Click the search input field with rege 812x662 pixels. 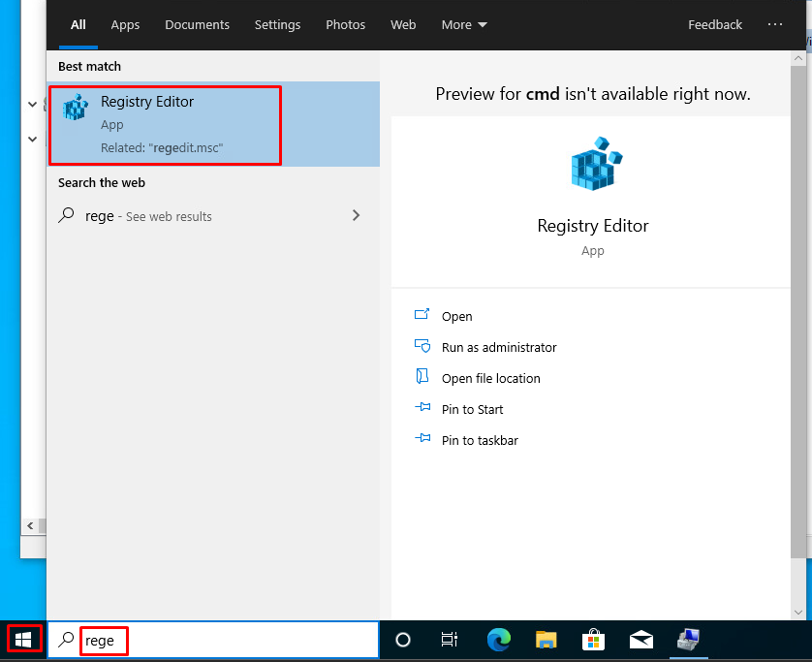[x=213, y=641]
